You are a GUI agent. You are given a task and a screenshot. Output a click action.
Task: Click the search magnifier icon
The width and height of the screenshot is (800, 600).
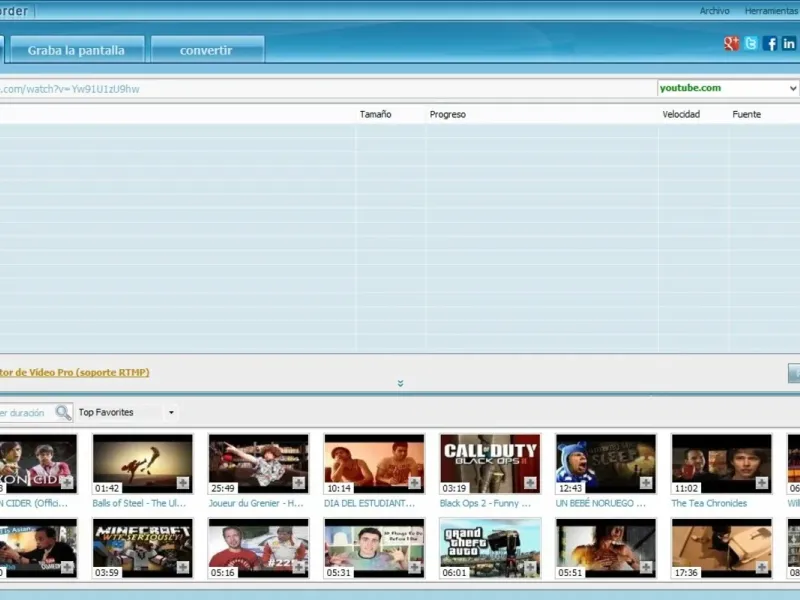pyautogui.click(x=63, y=412)
